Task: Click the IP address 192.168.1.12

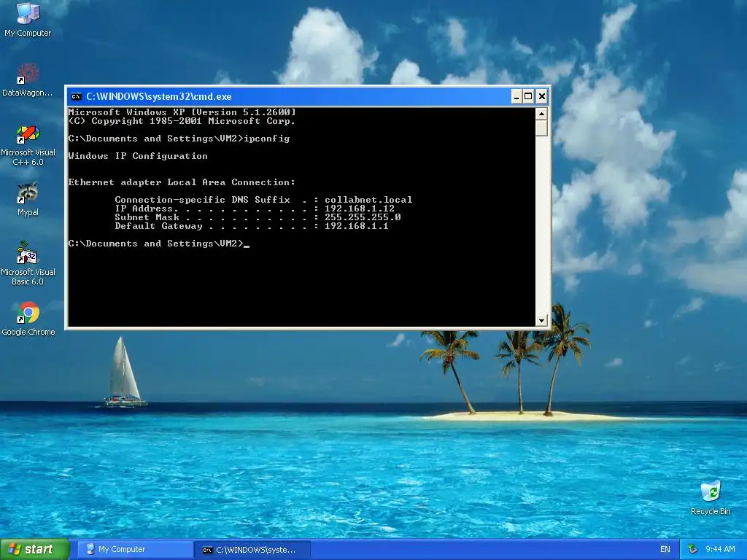Action: pyautogui.click(x=359, y=209)
